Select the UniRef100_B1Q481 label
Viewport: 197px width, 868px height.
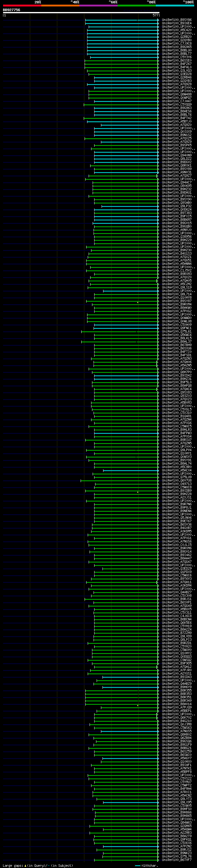click(177, 416)
